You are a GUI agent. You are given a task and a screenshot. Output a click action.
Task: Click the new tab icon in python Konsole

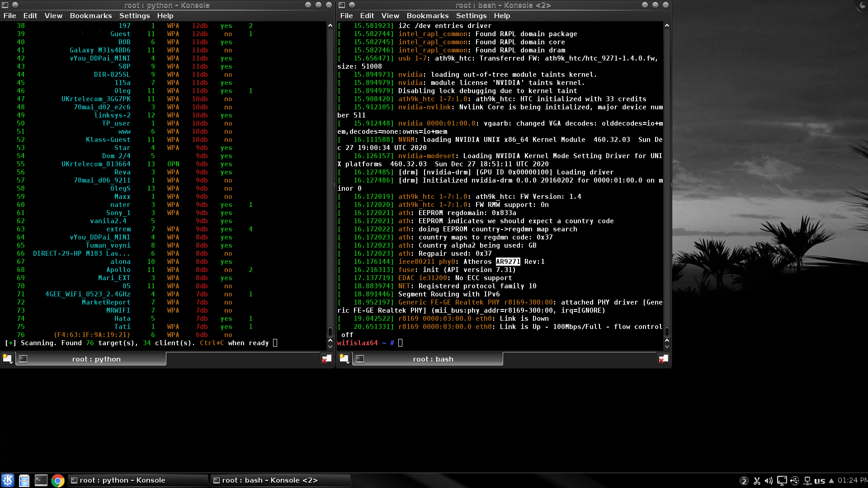[x=7, y=359]
